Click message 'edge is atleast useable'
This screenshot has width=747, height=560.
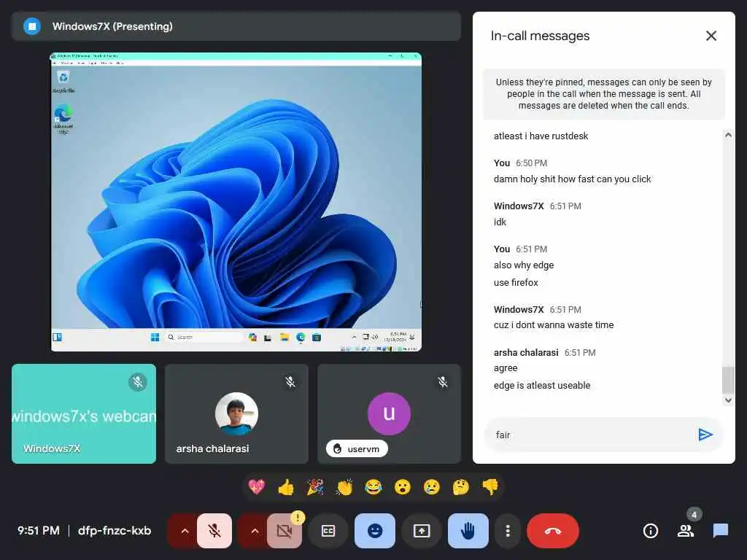[x=542, y=385]
